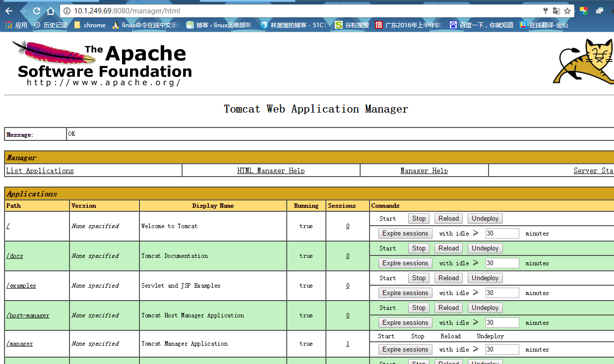Screen dimensions: 614x364
Task: Click the site info icon in address bar
Action: 67,11
